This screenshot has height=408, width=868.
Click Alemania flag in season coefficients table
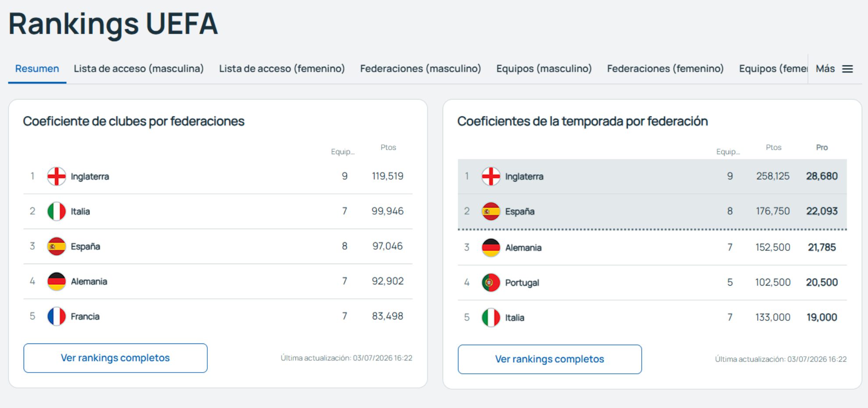point(491,247)
